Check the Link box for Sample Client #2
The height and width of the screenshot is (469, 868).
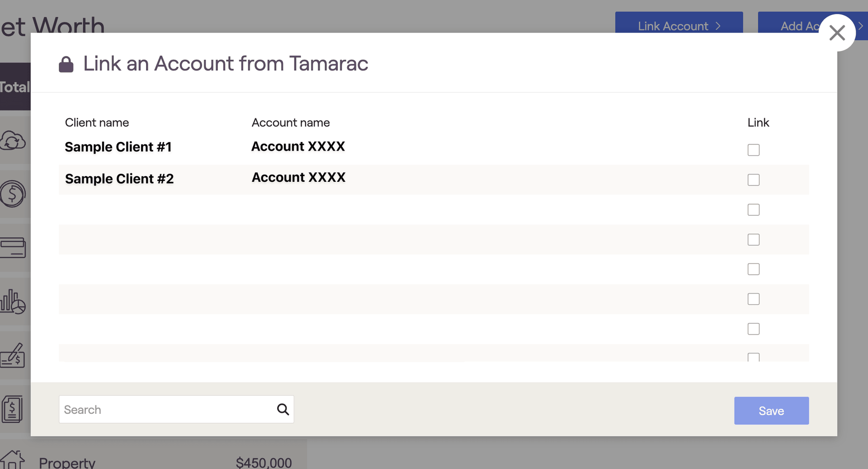[x=753, y=180]
